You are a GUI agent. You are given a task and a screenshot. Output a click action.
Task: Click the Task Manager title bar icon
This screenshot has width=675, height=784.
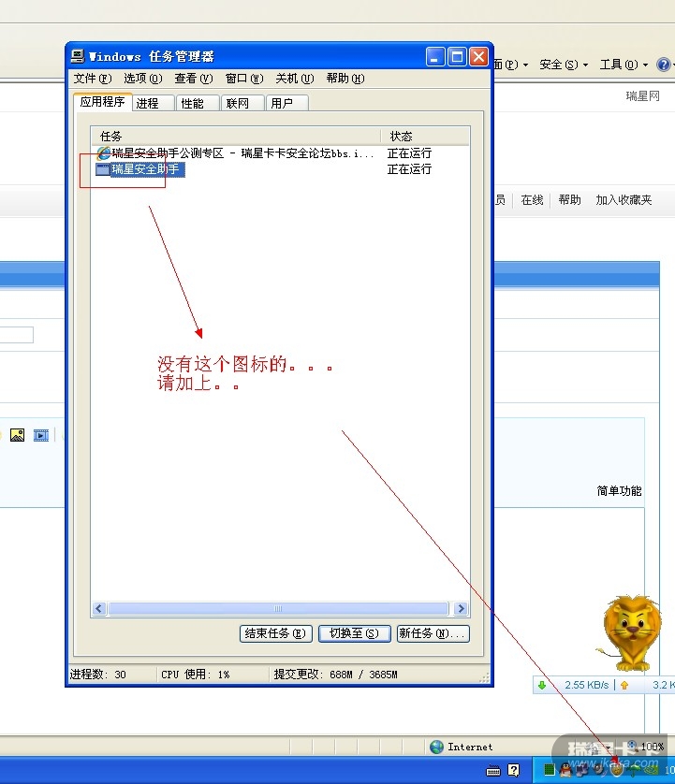click(78, 56)
